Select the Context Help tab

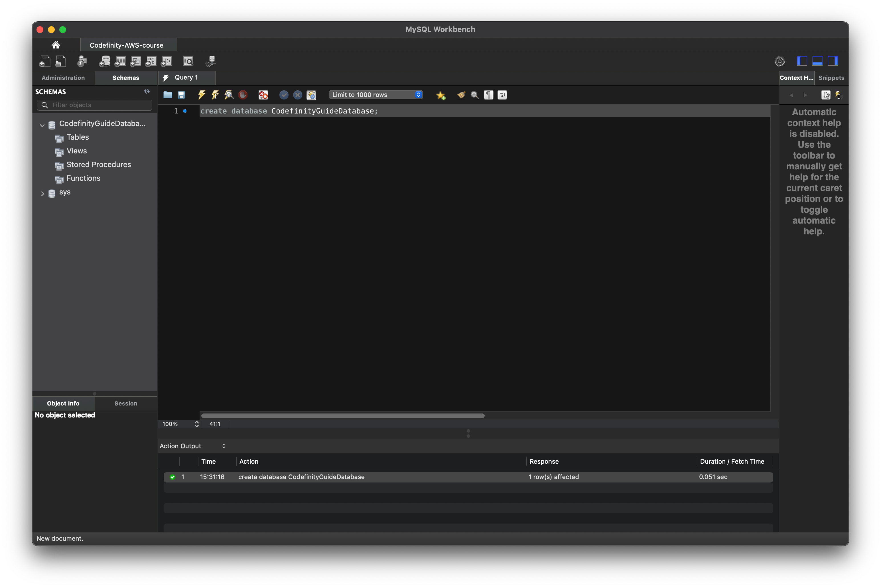tap(797, 78)
